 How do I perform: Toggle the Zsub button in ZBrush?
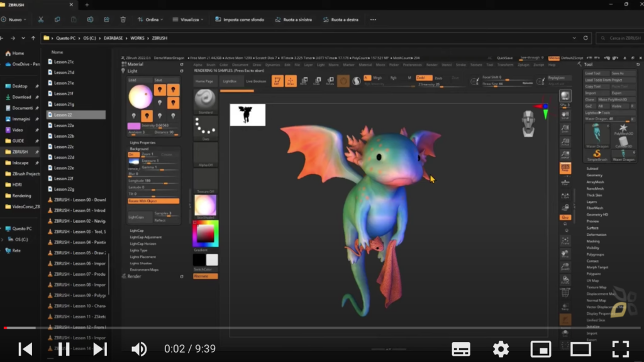[438, 77]
